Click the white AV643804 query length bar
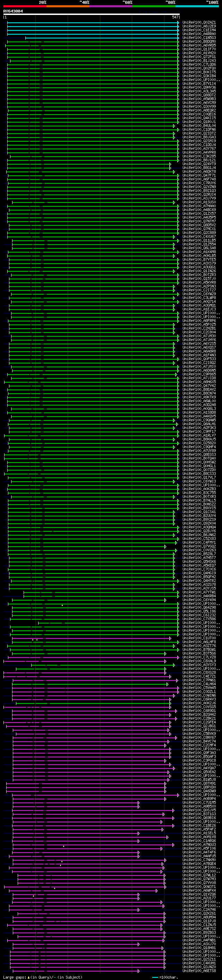The width and height of the screenshot is (222, 980). (x=92, y=14)
